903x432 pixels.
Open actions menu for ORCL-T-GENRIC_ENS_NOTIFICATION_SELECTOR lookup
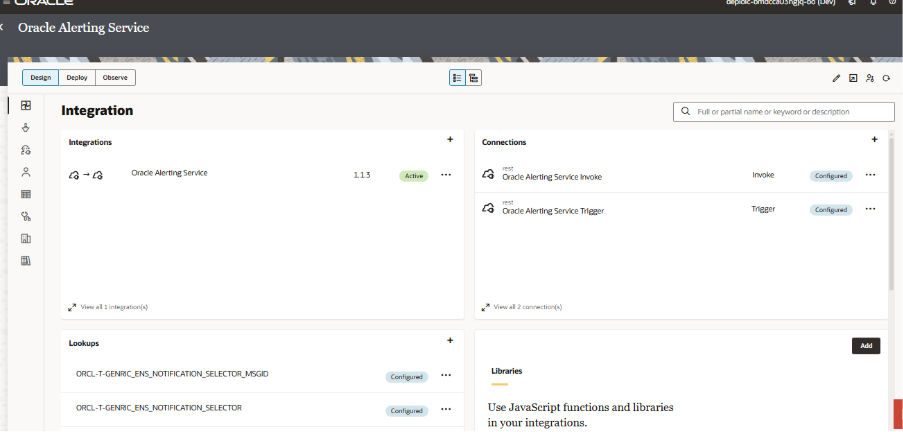click(446, 410)
